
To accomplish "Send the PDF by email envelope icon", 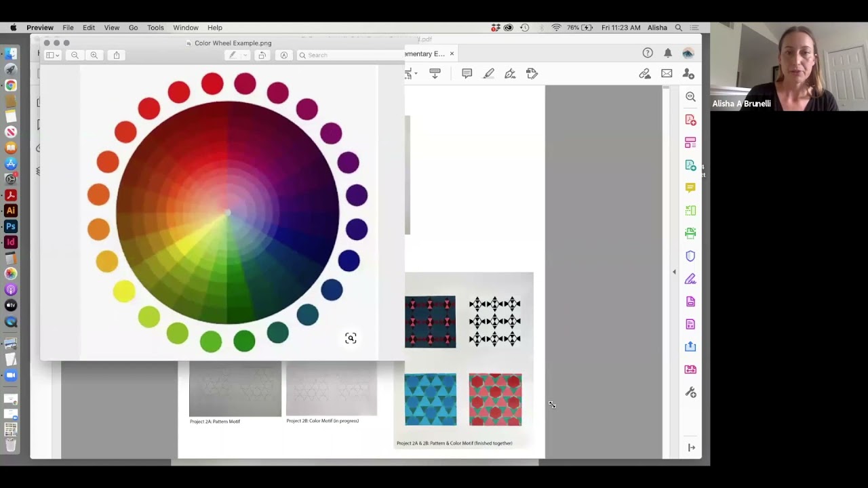I will click(667, 73).
